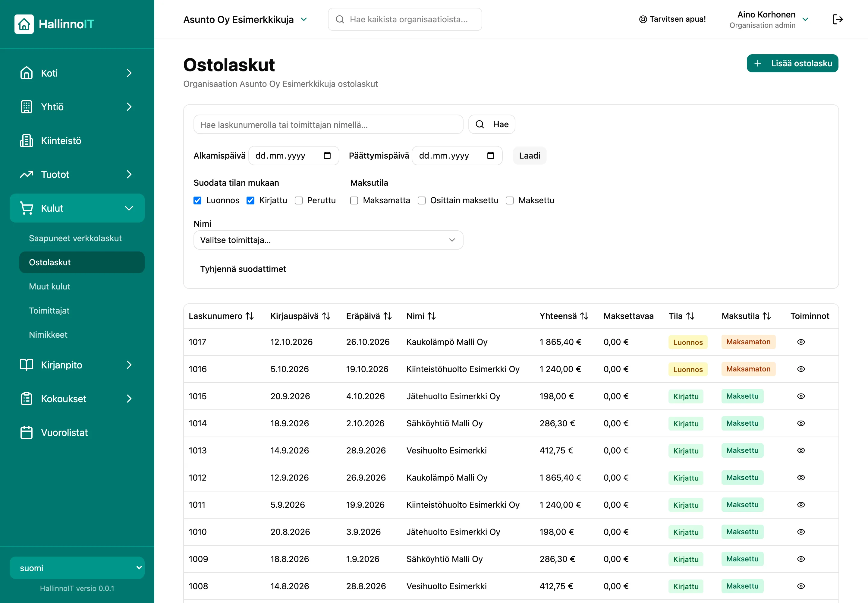Open organisation switcher Asunto Oy Esimerkkikuja
Viewport: 868px width, 603px height.
pos(245,19)
